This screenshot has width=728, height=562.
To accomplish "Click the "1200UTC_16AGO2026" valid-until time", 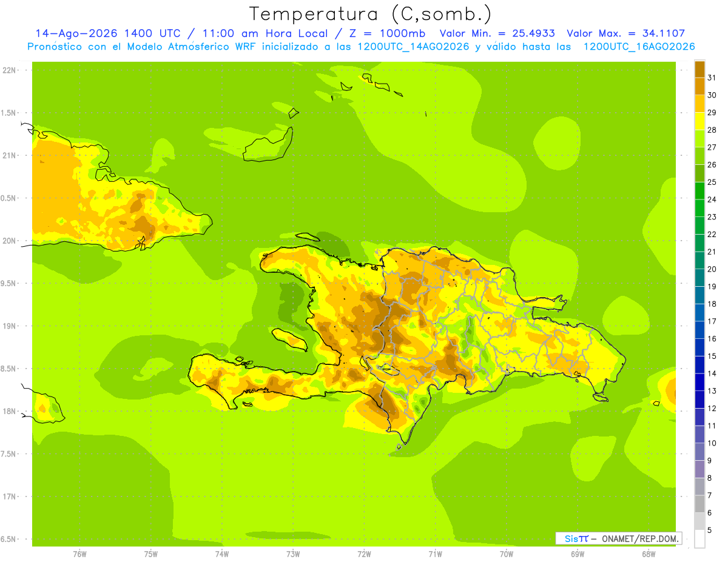I will click(639, 47).
